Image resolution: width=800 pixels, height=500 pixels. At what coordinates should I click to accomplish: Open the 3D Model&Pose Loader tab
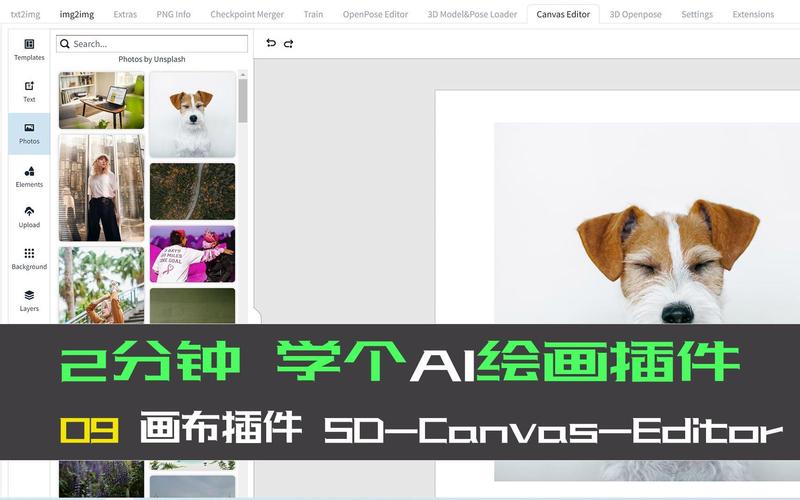tap(472, 14)
